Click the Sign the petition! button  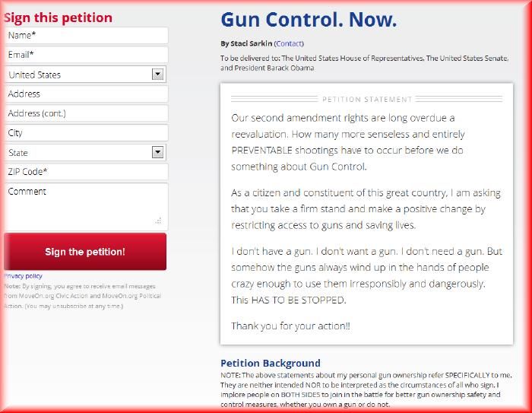85,252
